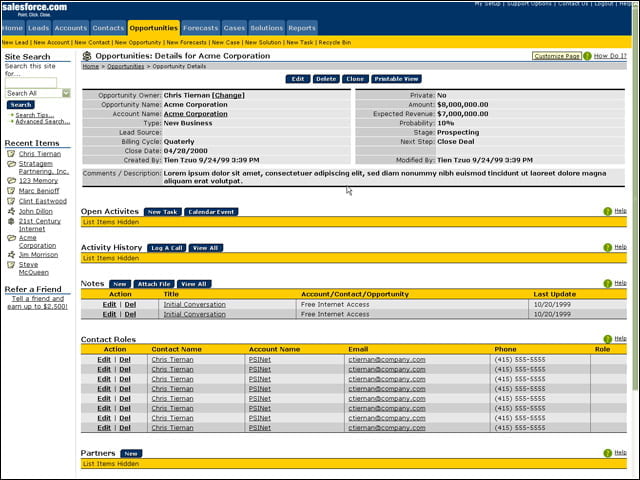Select the Forecasts tab
Image resolution: width=640 pixels, height=480 pixels.
click(x=200, y=28)
